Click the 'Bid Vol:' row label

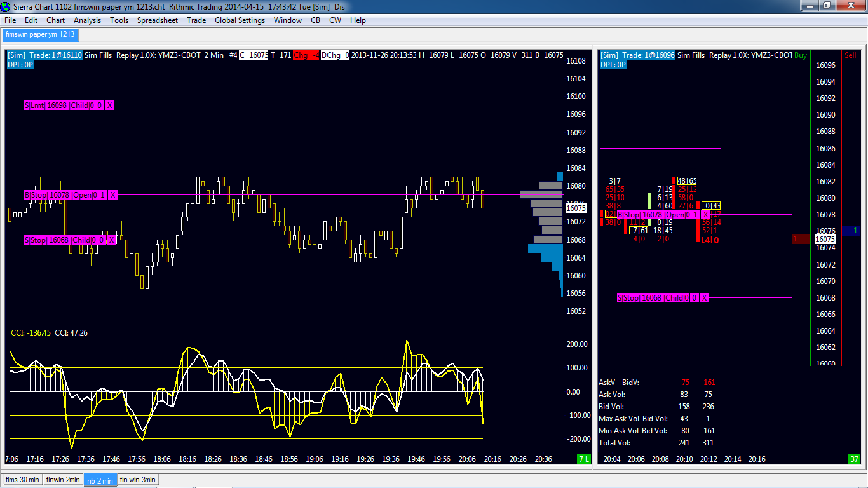(613, 407)
